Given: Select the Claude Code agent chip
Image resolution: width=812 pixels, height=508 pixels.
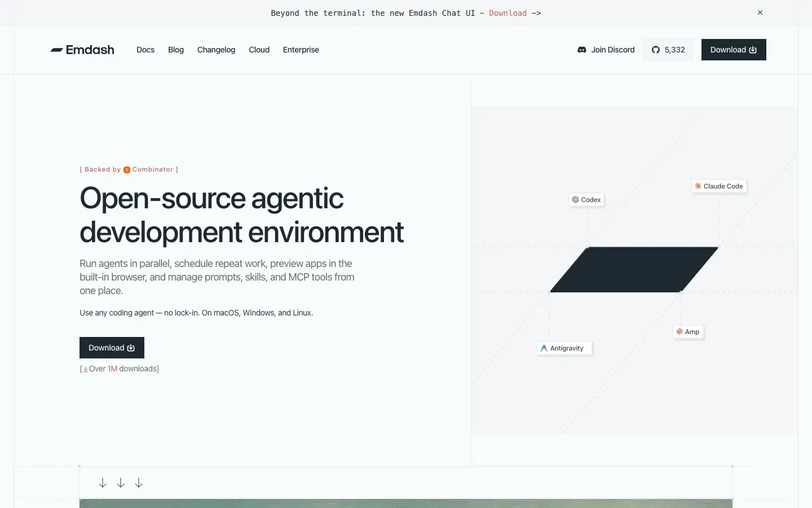Looking at the screenshot, I should click(719, 186).
